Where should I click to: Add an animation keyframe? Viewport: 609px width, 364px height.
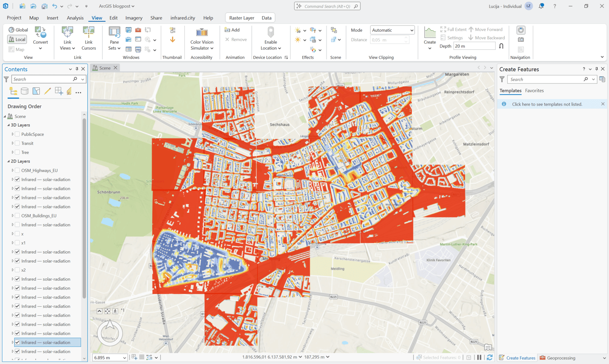232,30
